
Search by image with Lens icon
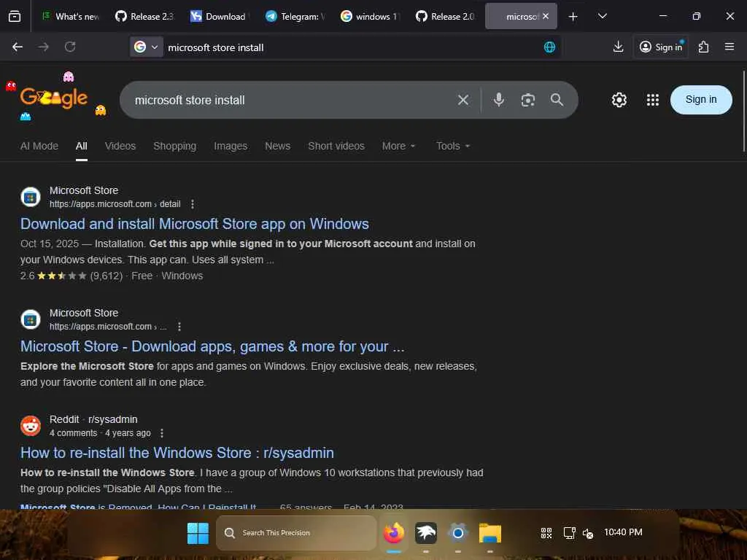[528, 100]
